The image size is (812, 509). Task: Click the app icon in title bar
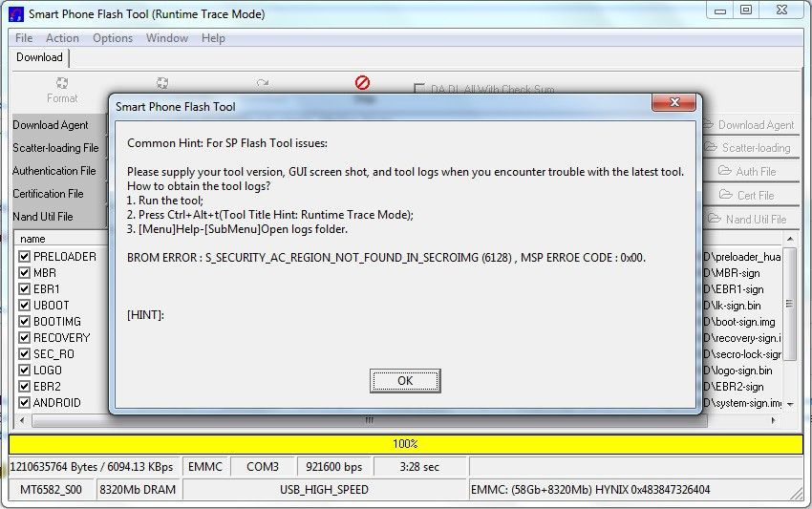(16, 14)
